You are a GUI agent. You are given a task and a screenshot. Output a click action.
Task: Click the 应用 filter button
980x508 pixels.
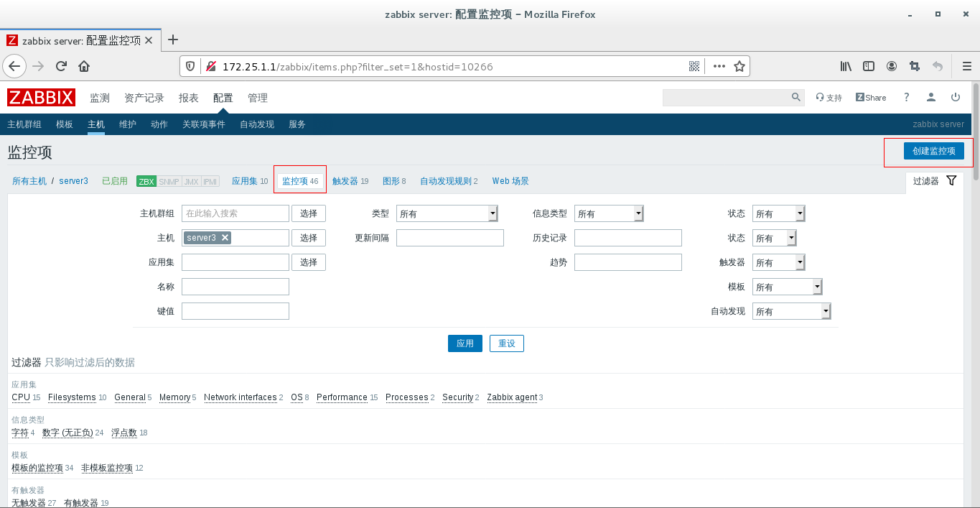465,343
